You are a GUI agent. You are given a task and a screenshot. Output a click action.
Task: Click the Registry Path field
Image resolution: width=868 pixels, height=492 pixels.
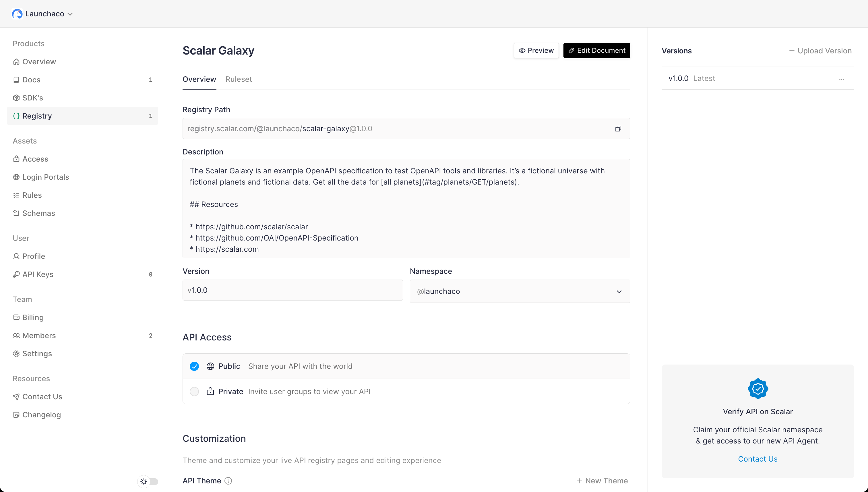[406, 128]
